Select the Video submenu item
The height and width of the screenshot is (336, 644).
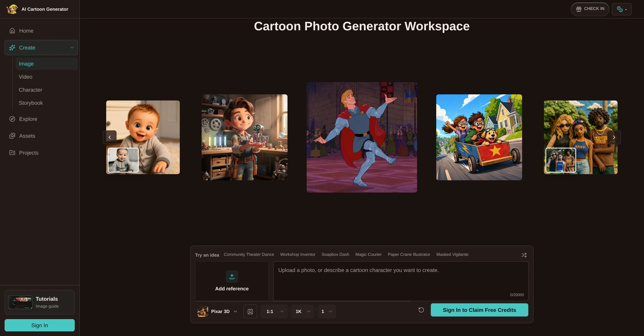point(47,77)
